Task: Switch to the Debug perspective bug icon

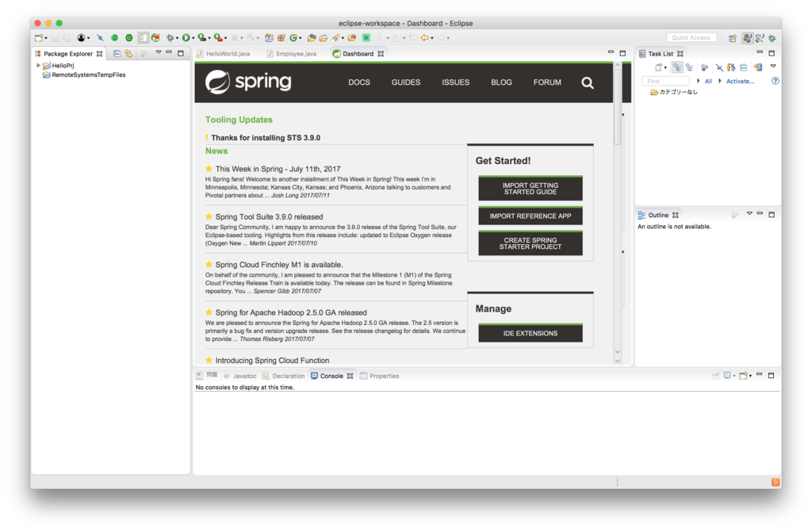Action: tap(772, 38)
